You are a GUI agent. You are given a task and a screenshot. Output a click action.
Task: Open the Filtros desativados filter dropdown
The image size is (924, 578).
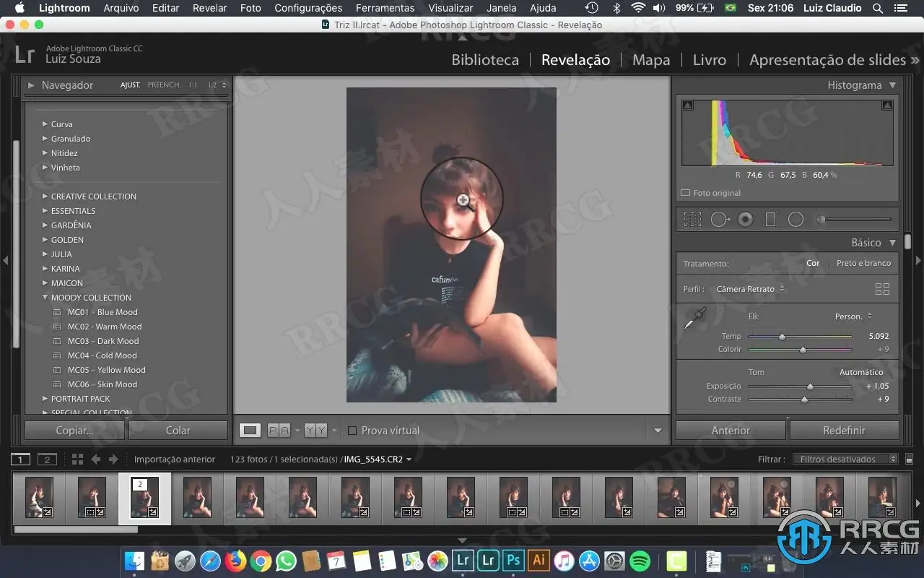click(x=845, y=460)
